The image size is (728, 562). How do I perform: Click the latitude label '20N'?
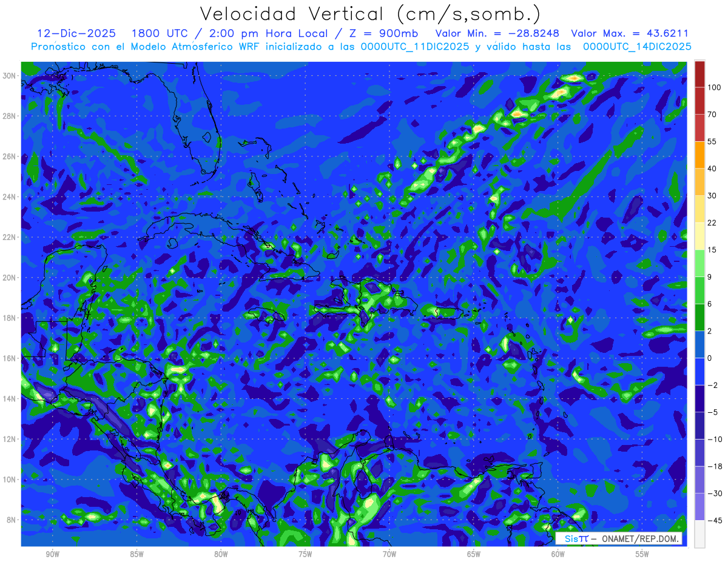coord(10,278)
